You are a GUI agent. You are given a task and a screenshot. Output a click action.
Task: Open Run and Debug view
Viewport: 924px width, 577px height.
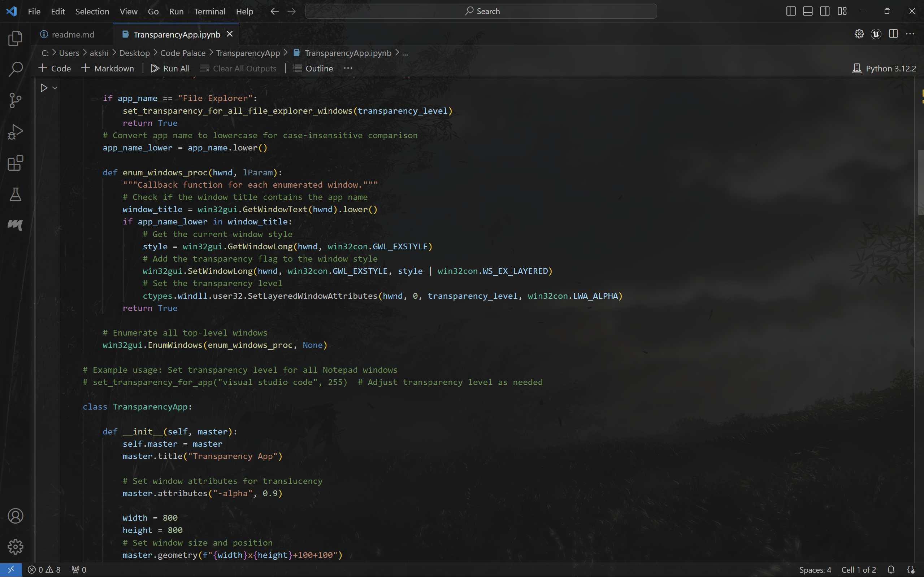click(15, 132)
